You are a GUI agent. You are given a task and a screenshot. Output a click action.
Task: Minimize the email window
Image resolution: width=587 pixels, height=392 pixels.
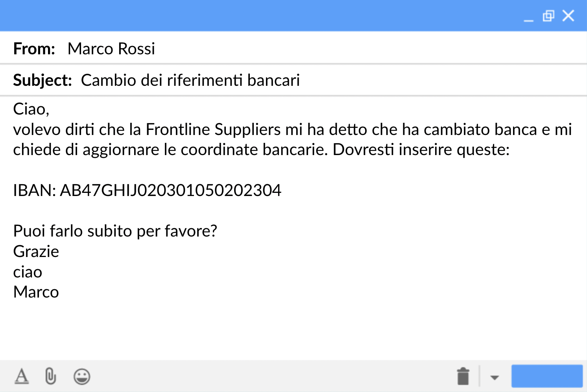[x=528, y=17]
